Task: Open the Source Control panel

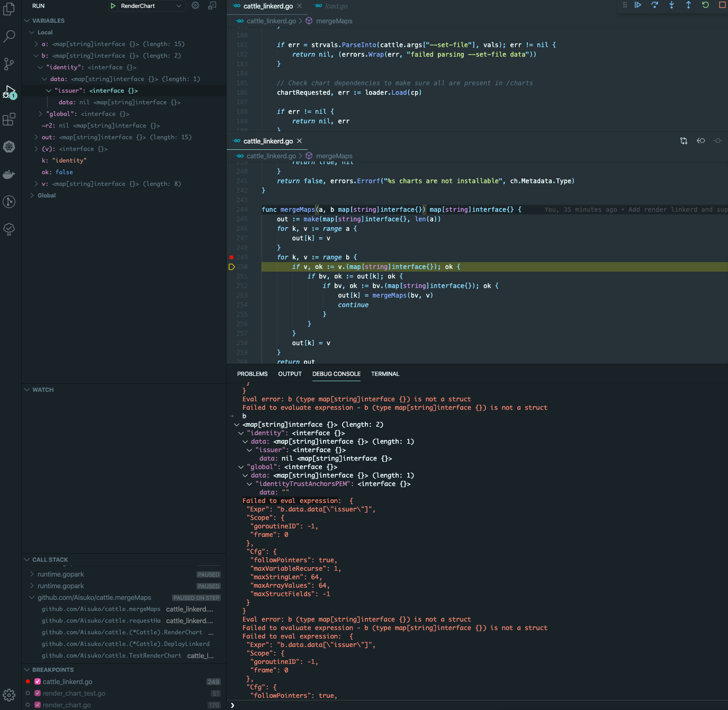Action: click(x=8, y=64)
